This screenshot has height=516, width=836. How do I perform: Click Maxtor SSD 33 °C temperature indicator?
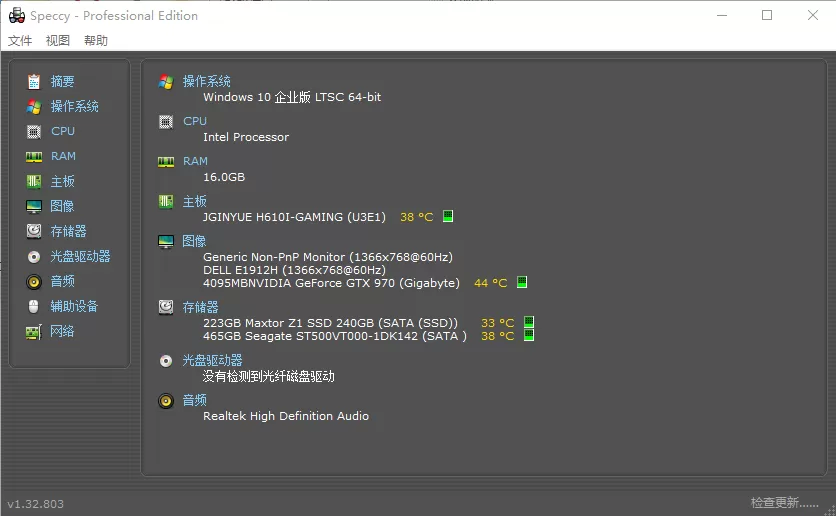click(x=529, y=322)
